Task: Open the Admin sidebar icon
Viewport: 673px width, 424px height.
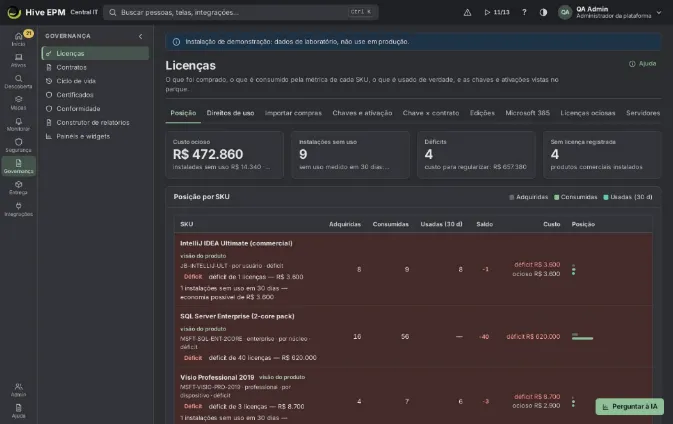Action: 18,390
